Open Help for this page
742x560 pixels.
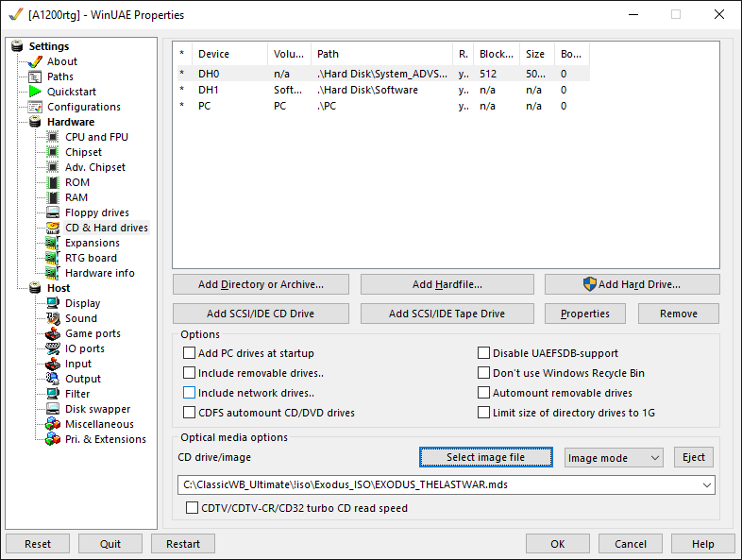coord(703,544)
